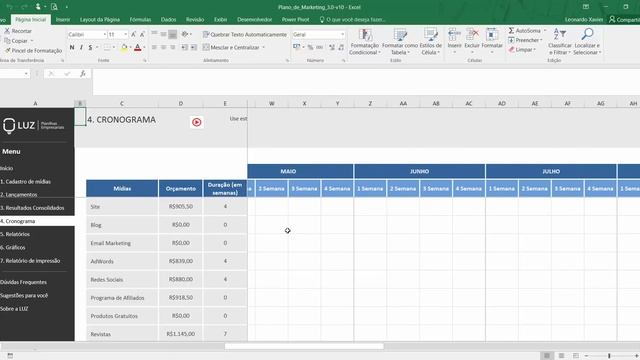Switch to the Inserir ribbon tab
This screenshot has height=360, width=640.
click(x=63, y=20)
